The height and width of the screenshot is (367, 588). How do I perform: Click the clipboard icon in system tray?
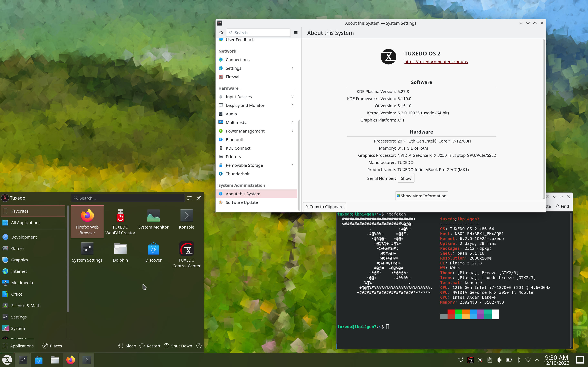click(490, 360)
